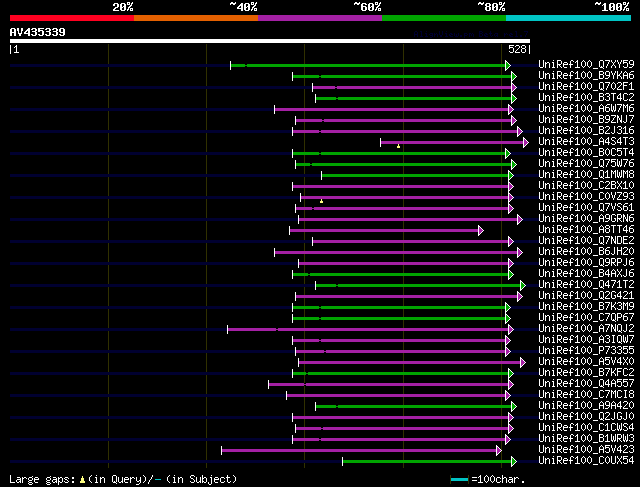Click the AV435339 query name
The height and width of the screenshot is (487, 640).
[x=38, y=32]
